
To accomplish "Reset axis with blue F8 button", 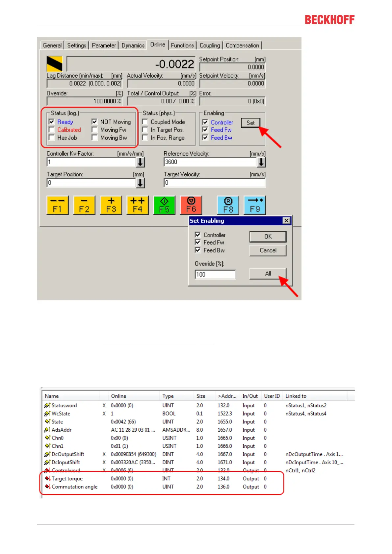I will click(228, 205).
